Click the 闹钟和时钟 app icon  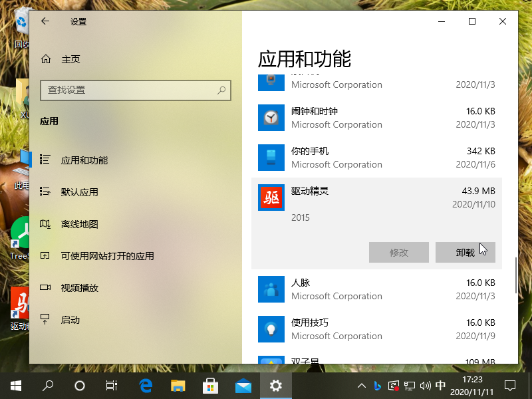tap(271, 118)
